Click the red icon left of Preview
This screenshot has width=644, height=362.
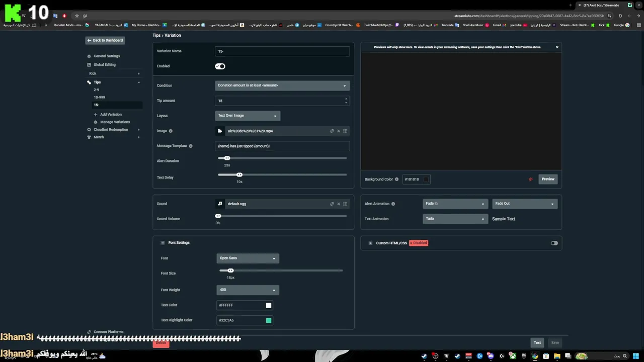pos(530,179)
